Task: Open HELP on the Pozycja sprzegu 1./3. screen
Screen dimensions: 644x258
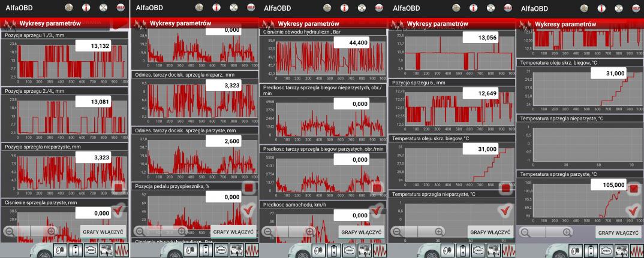Action: coord(121,7)
